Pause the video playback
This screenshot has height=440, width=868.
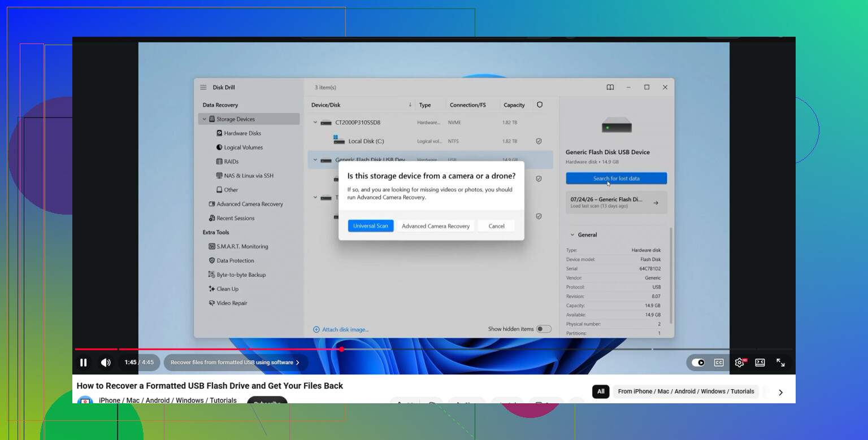(x=84, y=363)
